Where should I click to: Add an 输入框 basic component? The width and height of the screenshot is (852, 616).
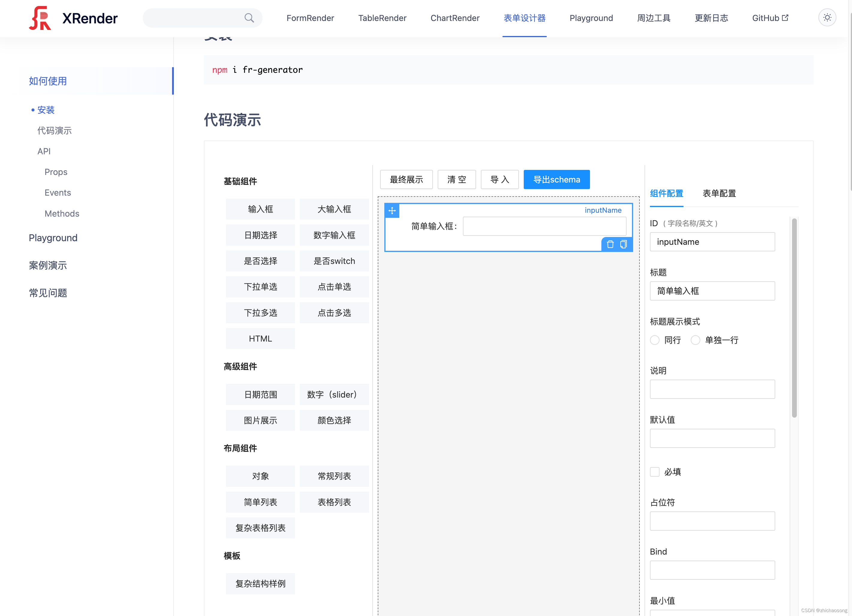[260, 209]
